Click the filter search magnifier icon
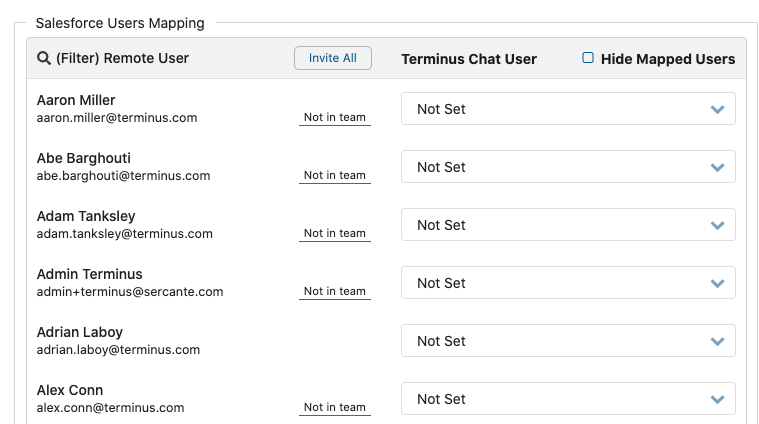The height and width of the screenshot is (424, 759). 44,59
